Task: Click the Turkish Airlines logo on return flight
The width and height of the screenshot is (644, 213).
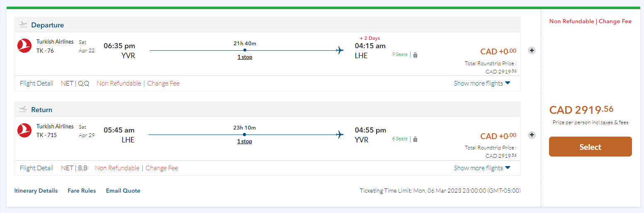Action: point(24,130)
